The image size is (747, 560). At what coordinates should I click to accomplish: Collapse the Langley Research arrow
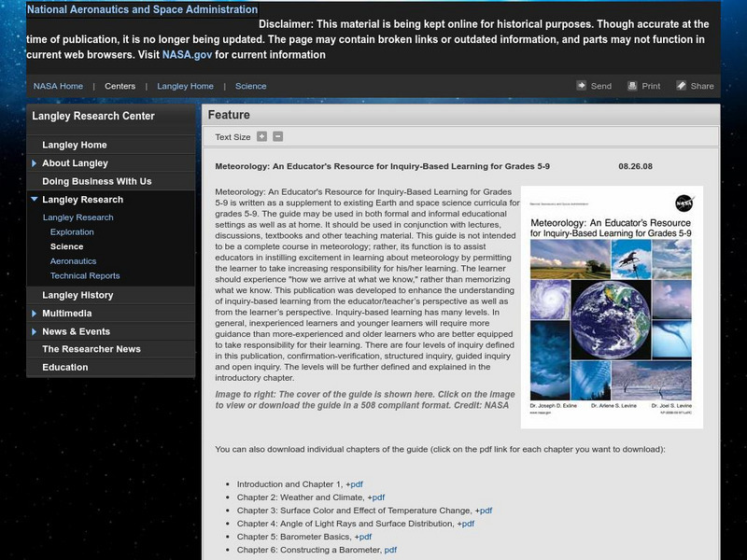pyautogui.click(x=34, y=199)
